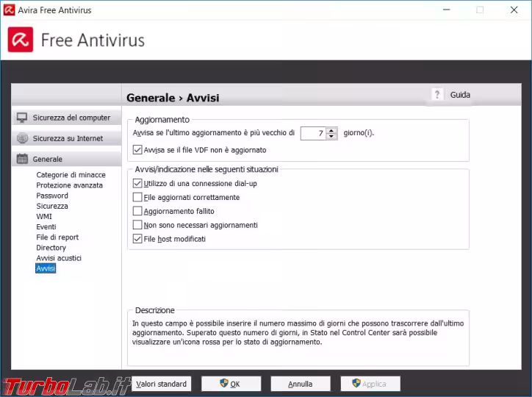
Task: Enable 'Non sono necessari aggiornamenti' checkbox
Action: click(x=137, y=225)
